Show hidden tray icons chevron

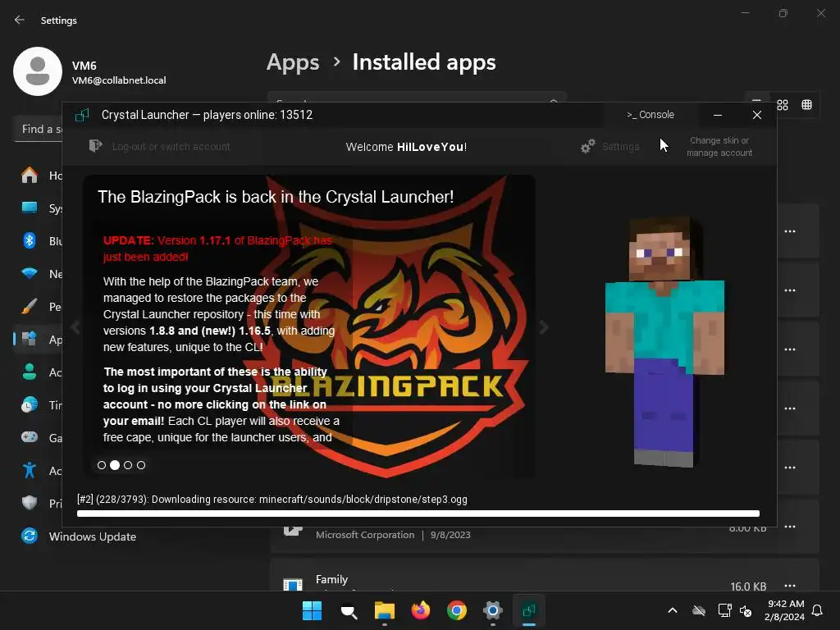point(673,610)
